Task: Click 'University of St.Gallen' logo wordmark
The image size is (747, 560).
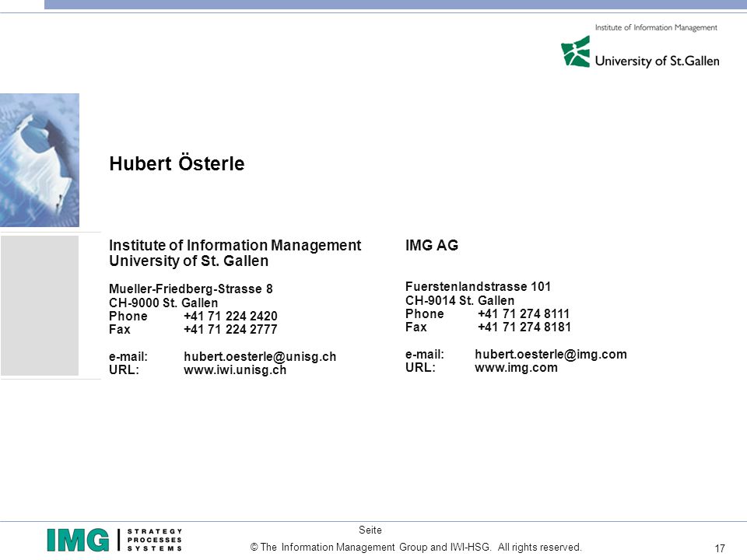Action: pyautogui.click(x=657, y=61)
